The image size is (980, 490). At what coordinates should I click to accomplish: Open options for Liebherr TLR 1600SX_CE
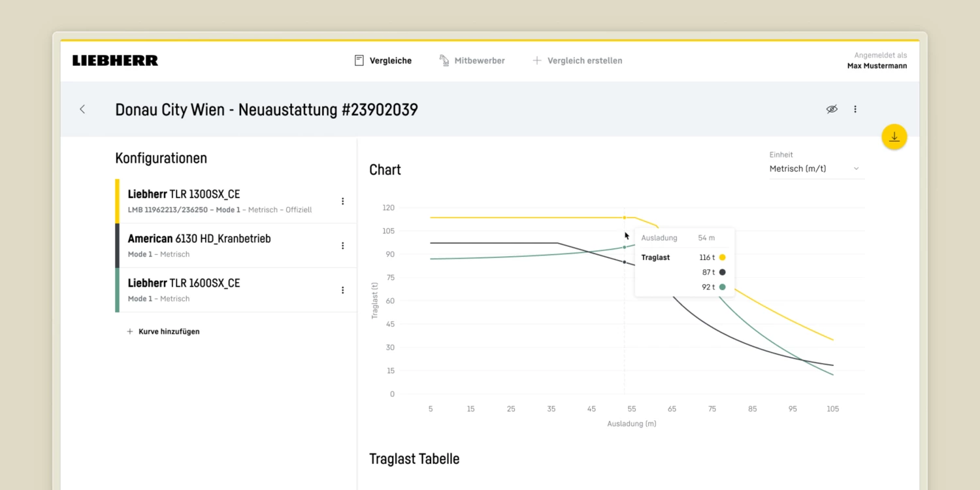pos(342,290)
